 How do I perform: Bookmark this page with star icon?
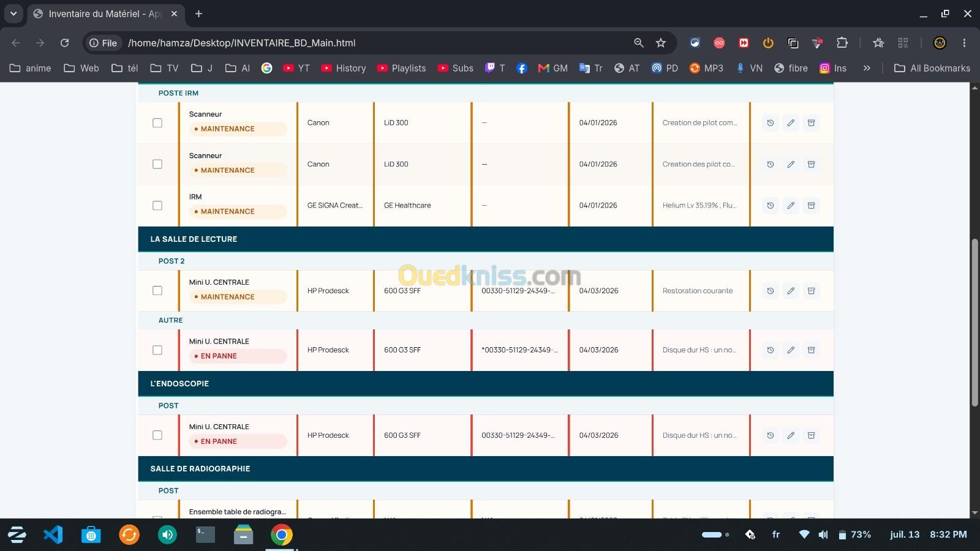click(x=660, y=43)
